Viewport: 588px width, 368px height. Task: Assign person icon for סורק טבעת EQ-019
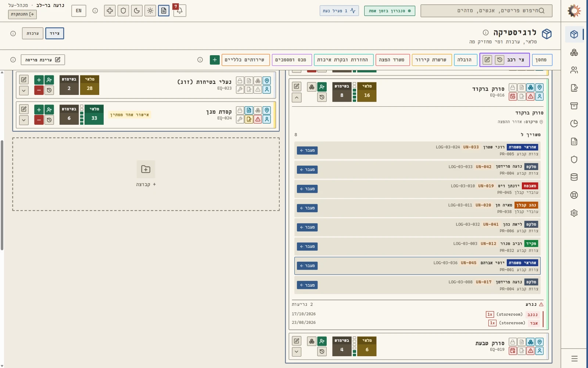click(x=322, y=341)
